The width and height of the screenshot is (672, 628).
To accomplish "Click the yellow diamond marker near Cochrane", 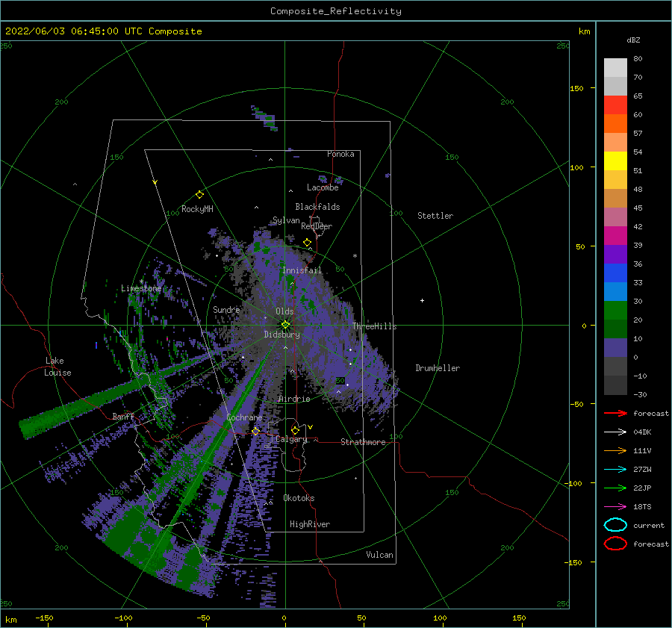I will (x=256, y=432).
